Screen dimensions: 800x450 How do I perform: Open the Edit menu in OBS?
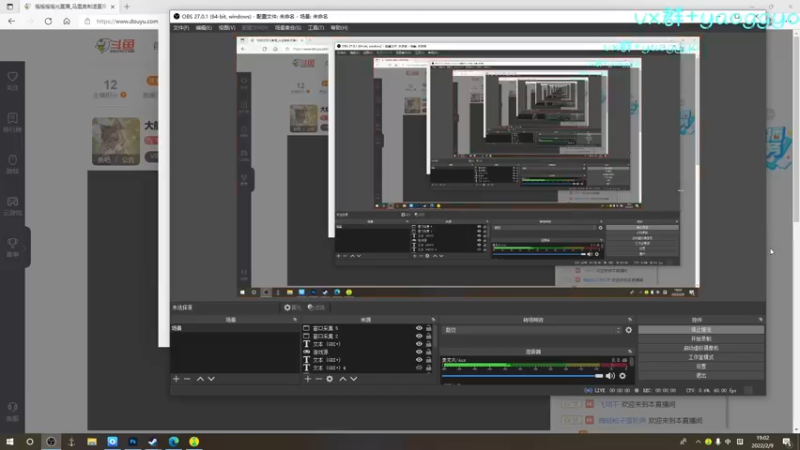point(204,28)
